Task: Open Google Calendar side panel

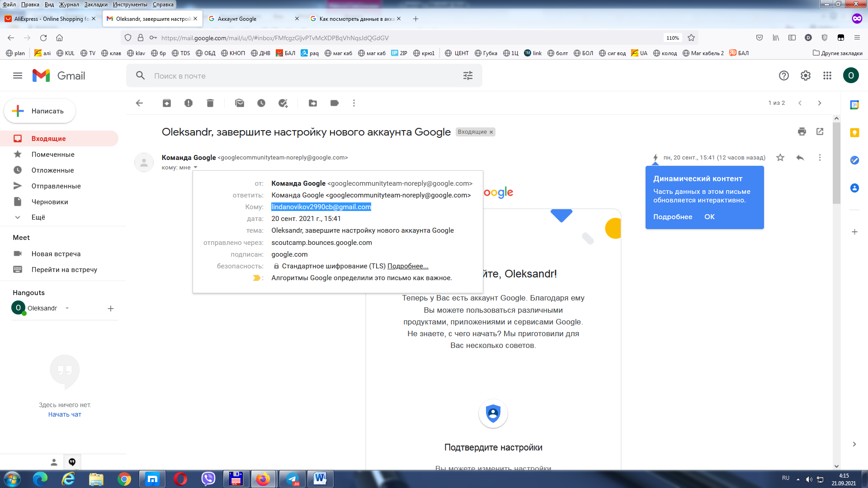Action: (854, 105)
